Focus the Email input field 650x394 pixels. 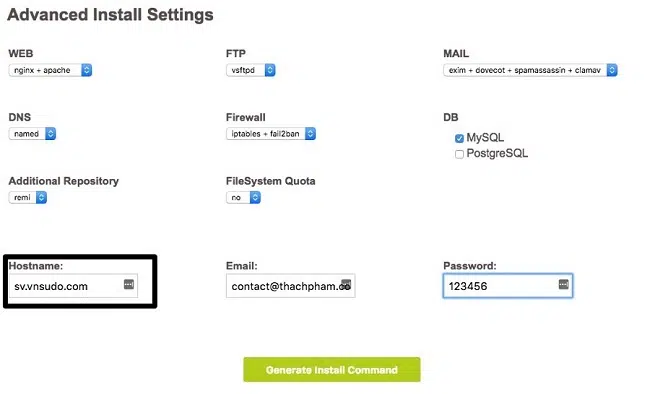(x=291, y=286)
